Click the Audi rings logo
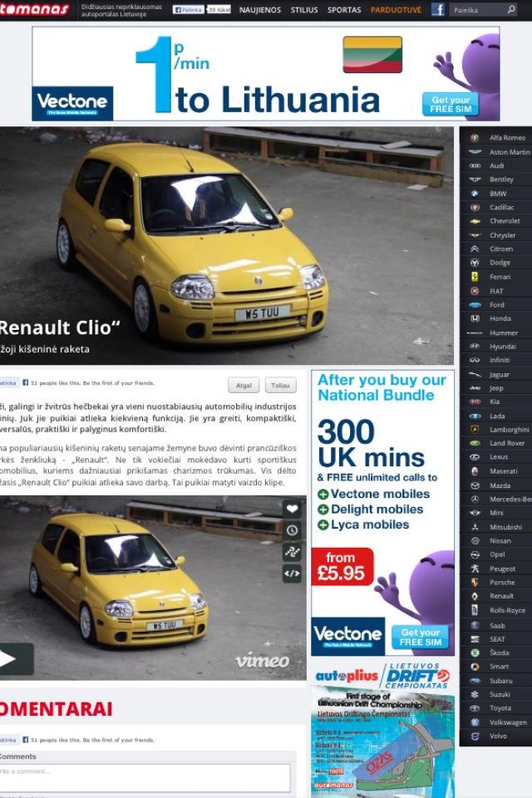The height and width of the screenshot is (798, 532). pos(475,166)
